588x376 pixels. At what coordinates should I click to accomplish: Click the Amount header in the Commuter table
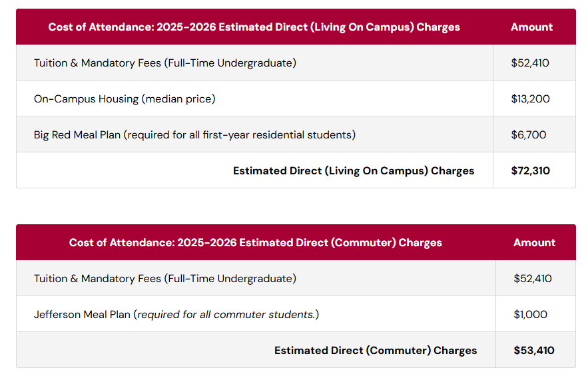pos(534,243)
